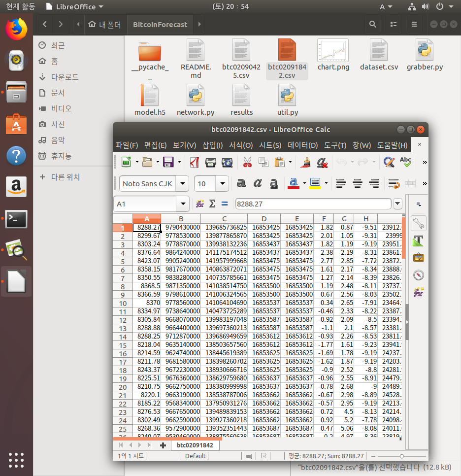Screen dimensions: 461x476
Task: Select the Clone Formatting paintbrush
Action: tap(306, 162)
